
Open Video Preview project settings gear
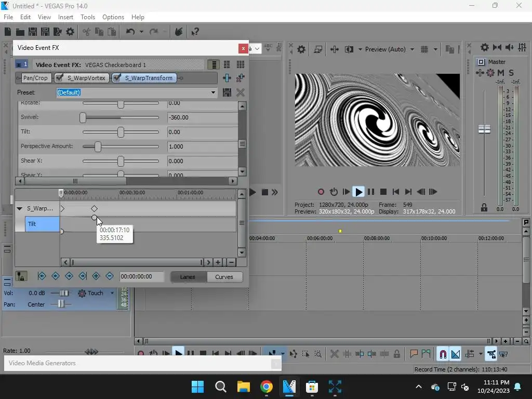(301, 49)
